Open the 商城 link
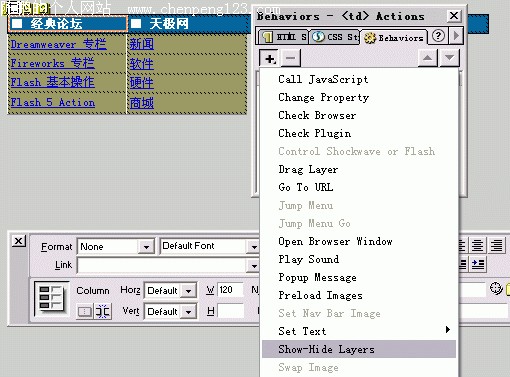 [142, 103]
